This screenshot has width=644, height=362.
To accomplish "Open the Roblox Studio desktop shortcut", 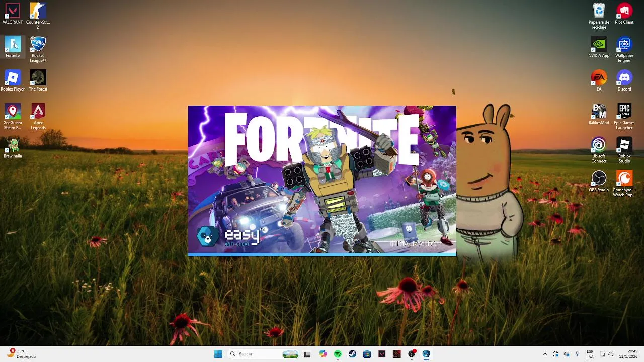I will coord(624,150).
